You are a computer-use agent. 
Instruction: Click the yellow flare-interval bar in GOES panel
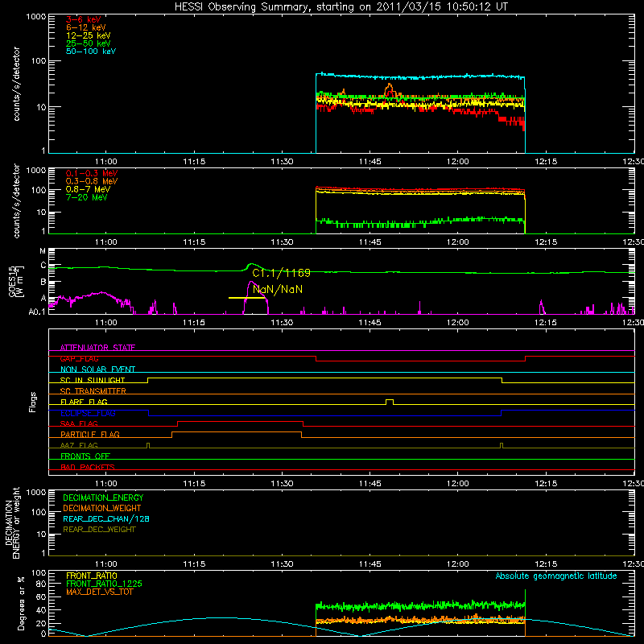246,298
